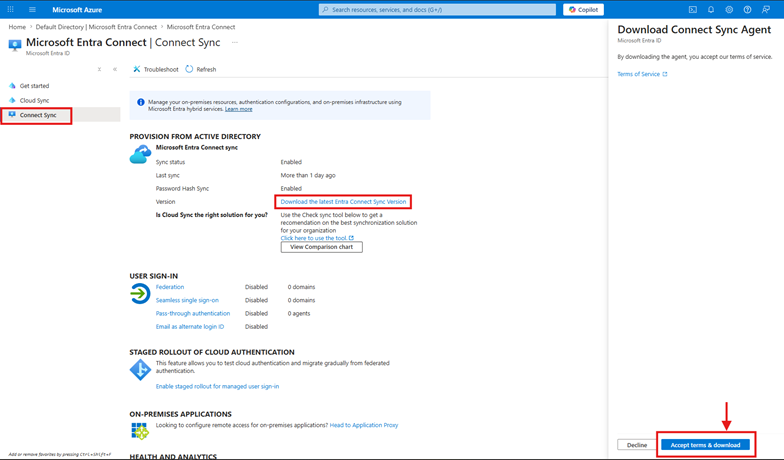Click the View Comparison chart button
Viewport: 784px width, 460px height.
click(x=321, y=247)
